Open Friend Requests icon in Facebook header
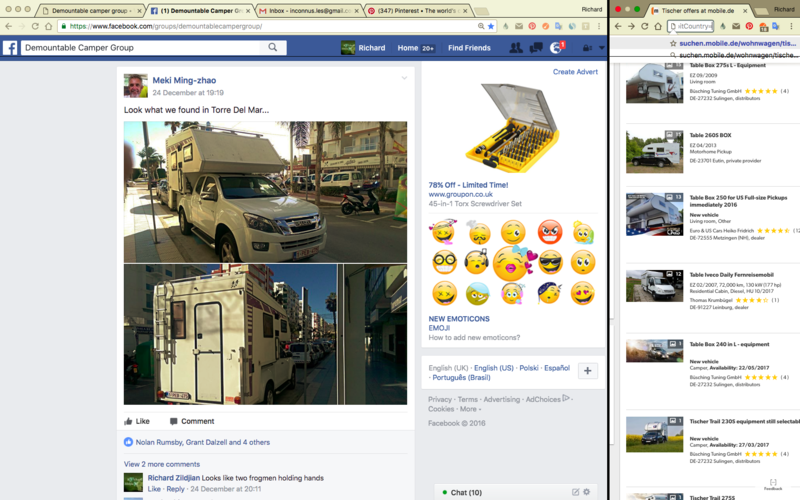Viewport: 800px width, 500px height. point(516,48)
